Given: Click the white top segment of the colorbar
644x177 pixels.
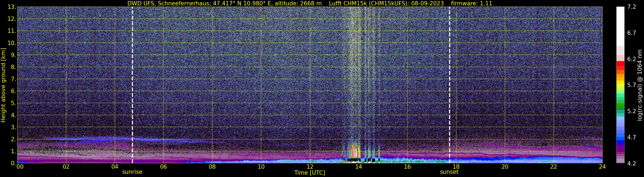Looking at the screenshot, I should [620, 26].
